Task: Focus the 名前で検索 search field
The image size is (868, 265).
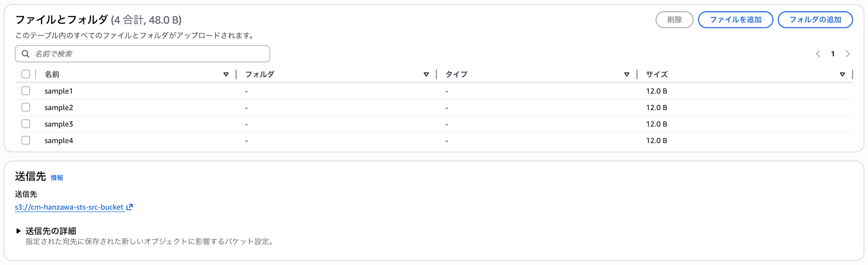Action: point(148,54)
